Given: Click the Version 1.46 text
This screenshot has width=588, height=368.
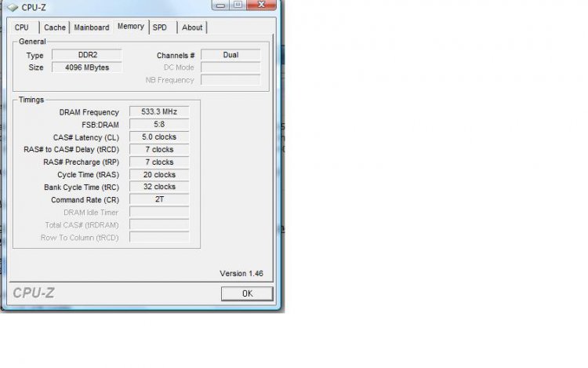Looking at the screenshot, I should (x=241, y=274).
